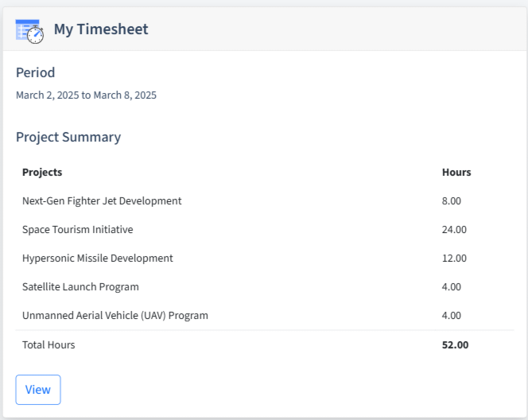Select the Space Tourism Initiative project
528x420 pixels.
78,229
